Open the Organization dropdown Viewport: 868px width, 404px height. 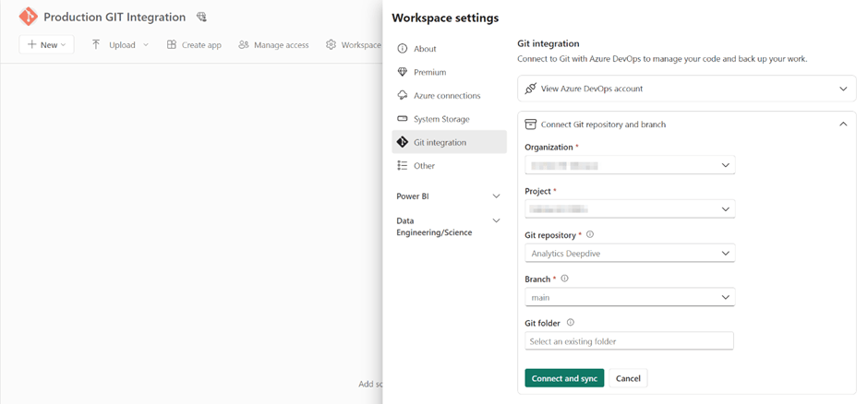[x=630, y=165]
